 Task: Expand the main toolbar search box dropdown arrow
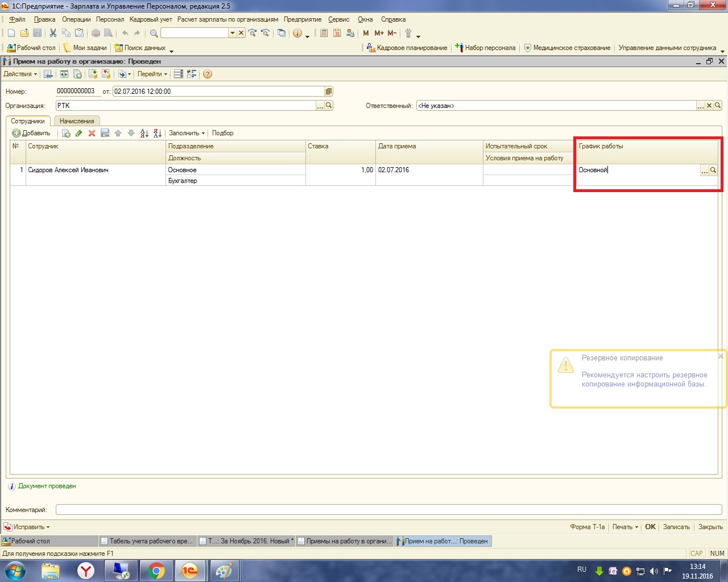(x=232, y=33)
